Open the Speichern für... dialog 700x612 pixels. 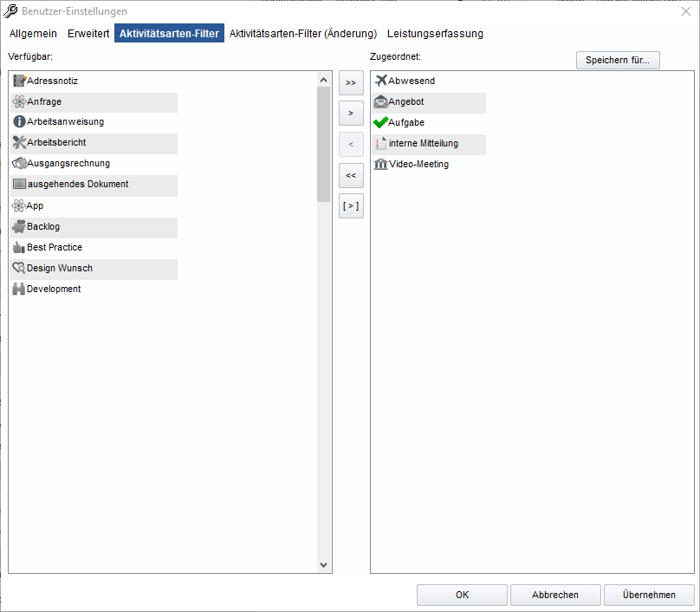click(618, 61)
